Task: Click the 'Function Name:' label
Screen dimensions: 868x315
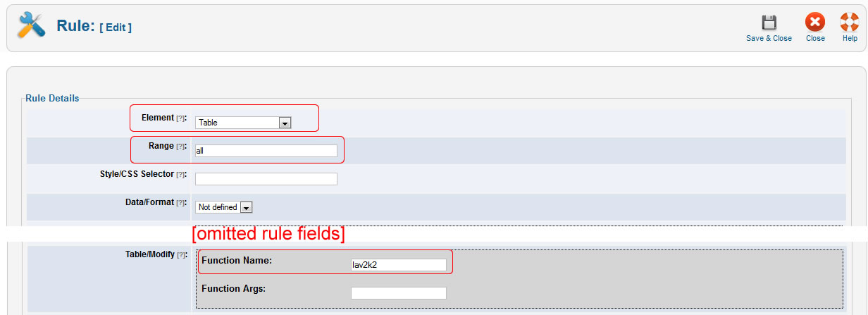Action: coord(237,261)
